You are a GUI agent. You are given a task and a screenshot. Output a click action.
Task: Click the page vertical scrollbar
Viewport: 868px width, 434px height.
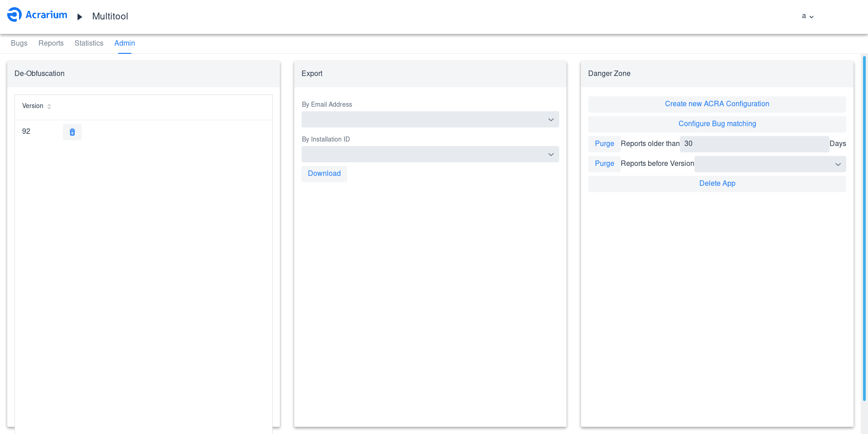coord(864,228)
